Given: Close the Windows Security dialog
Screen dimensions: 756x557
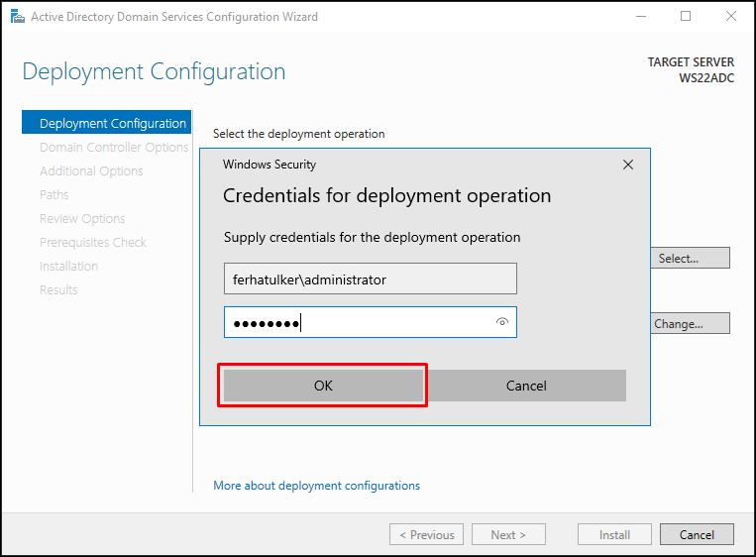Looking at the screenshot, I should point(628,165).
